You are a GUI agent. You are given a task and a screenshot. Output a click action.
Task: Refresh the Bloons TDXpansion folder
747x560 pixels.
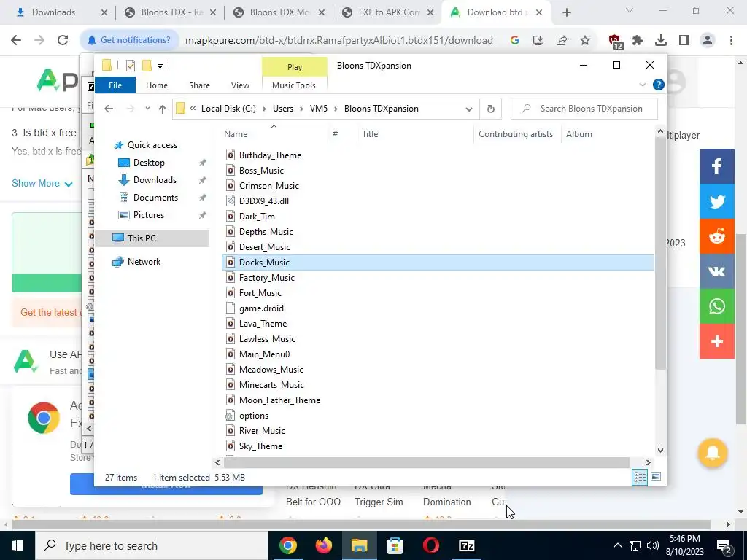pos(491,109)
